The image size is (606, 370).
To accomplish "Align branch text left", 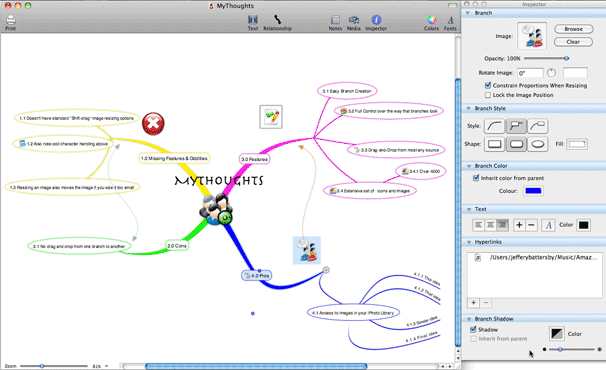I will (x=478, y=225).
